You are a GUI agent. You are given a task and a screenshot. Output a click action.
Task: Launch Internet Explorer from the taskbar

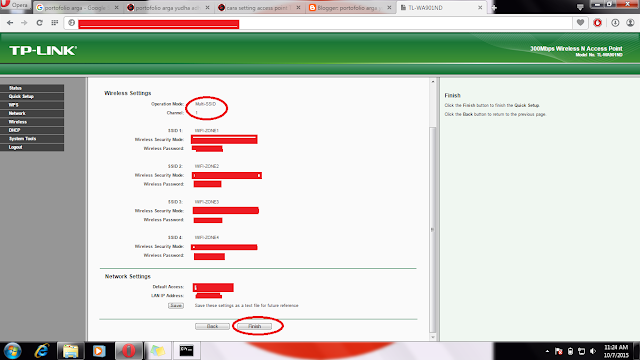(x=42, y=351)
